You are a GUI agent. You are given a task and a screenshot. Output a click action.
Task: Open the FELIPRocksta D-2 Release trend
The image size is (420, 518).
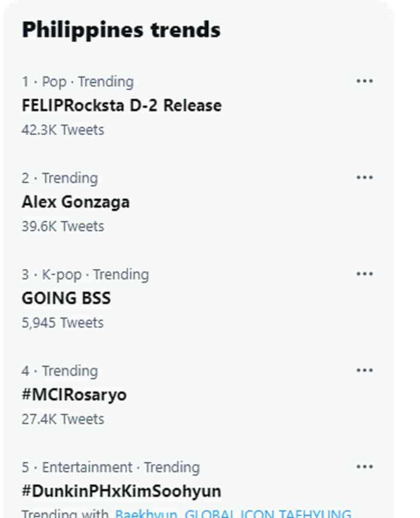121,105
